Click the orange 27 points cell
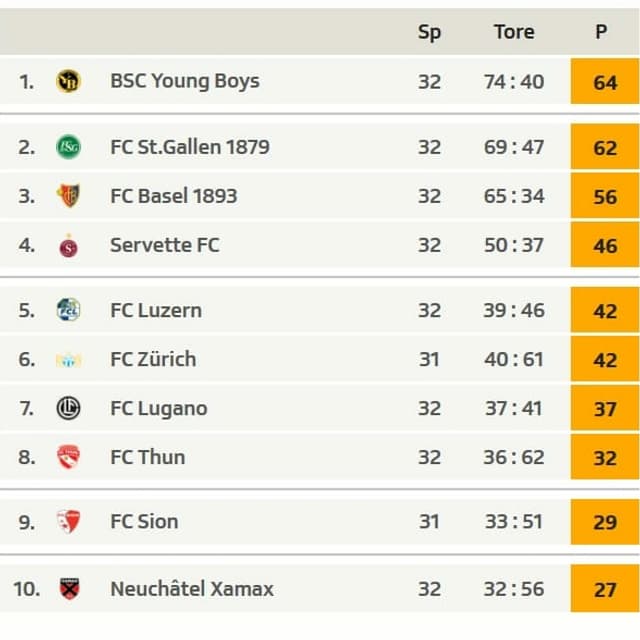The image size is (640, 640). click(x=605, y=588)
